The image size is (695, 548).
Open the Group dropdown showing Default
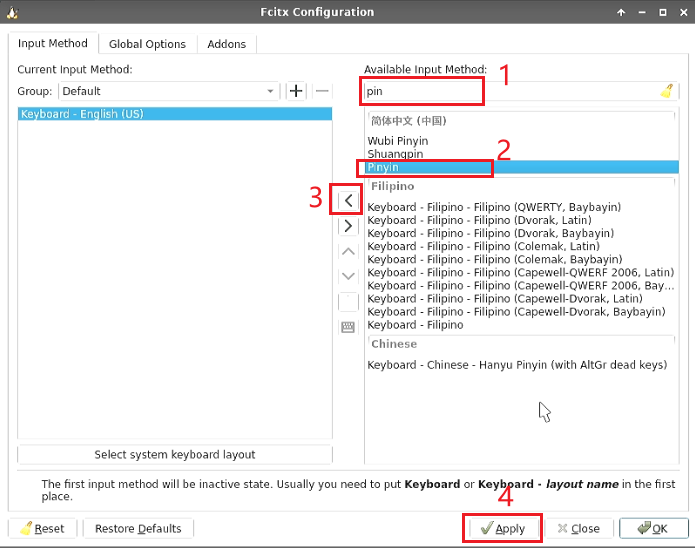(169, 91)
